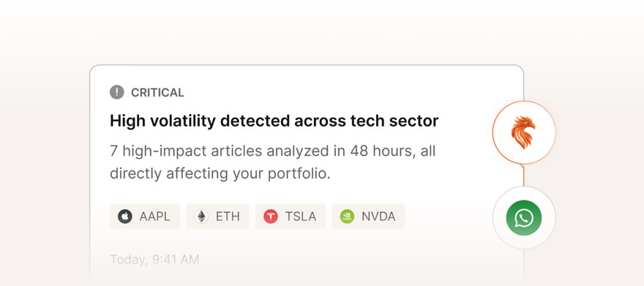Click the Nvidia logo icon
644x286 pixels.
pyautogui.click(x=347, y=217)
